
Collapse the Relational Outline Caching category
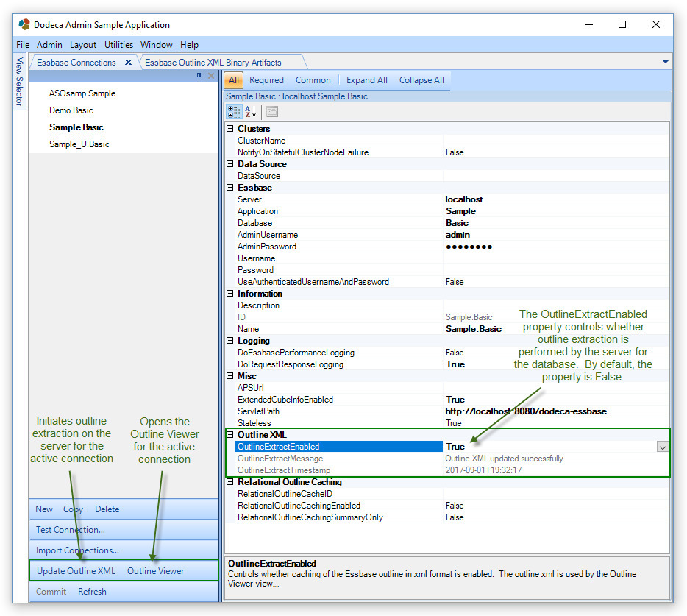coord(229,482)
